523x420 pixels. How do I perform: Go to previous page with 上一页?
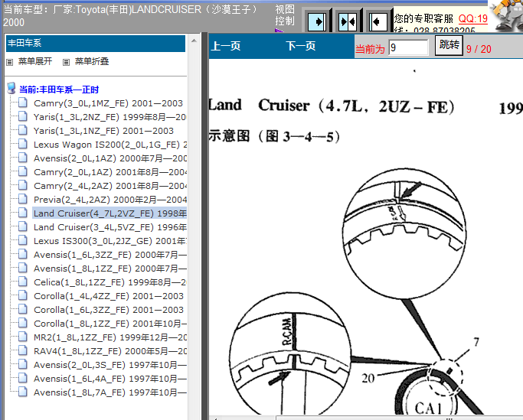click(225, 46)
